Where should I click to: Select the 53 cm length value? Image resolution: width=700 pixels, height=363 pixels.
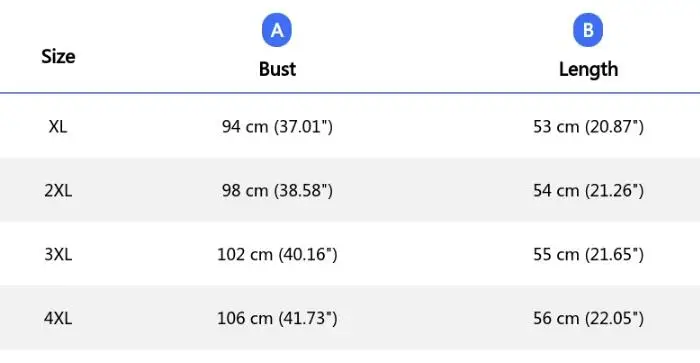tap(588, 127)
